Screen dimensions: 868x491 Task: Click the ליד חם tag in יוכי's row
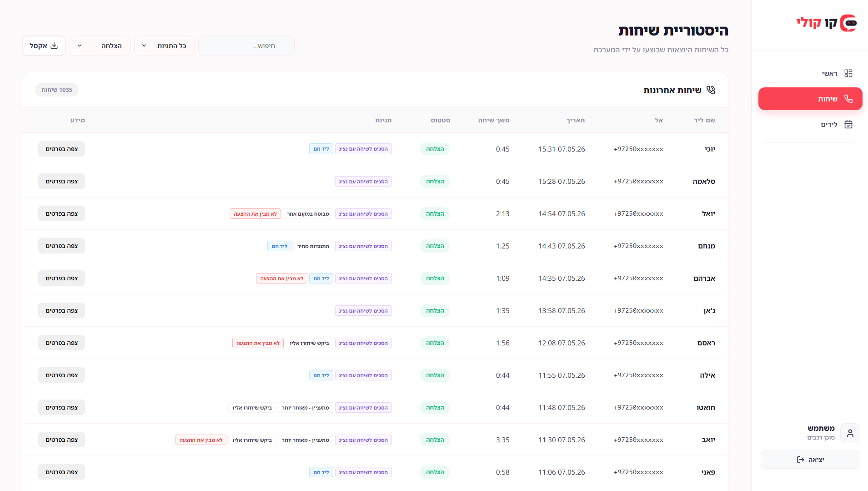[x=321, y=149]
